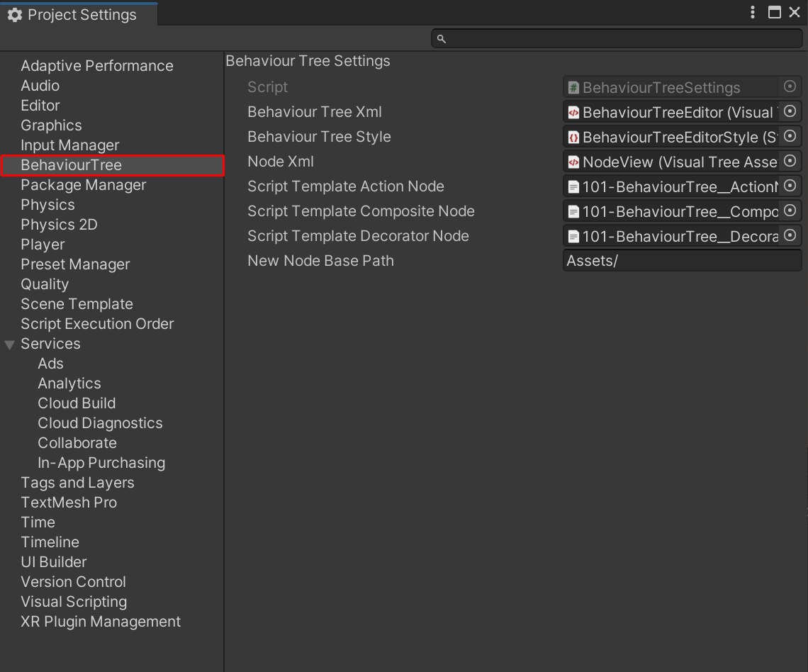Screen dimensions: 808x672
Task: Open object picker for Script Template Composite Node
Action: 790,211
